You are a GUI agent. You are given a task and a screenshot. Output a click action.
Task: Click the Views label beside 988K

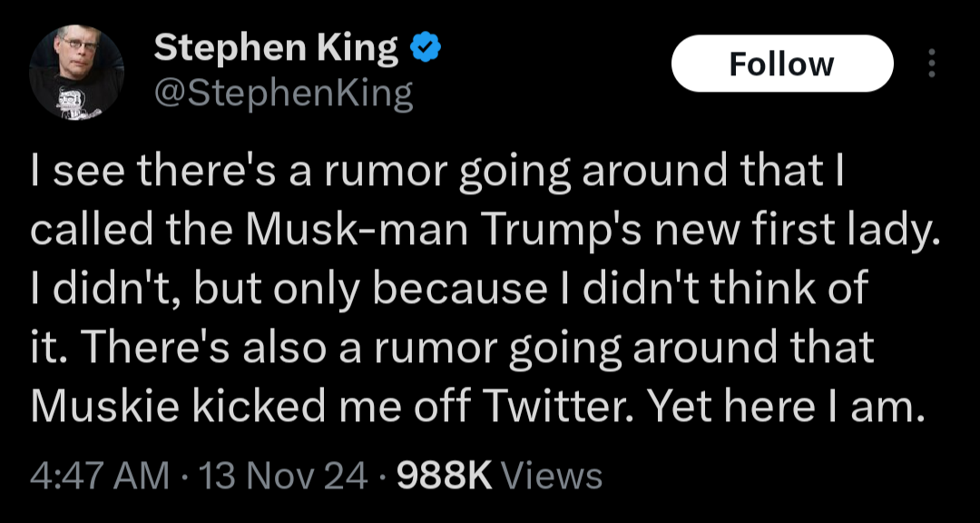[x=552, y=476]
